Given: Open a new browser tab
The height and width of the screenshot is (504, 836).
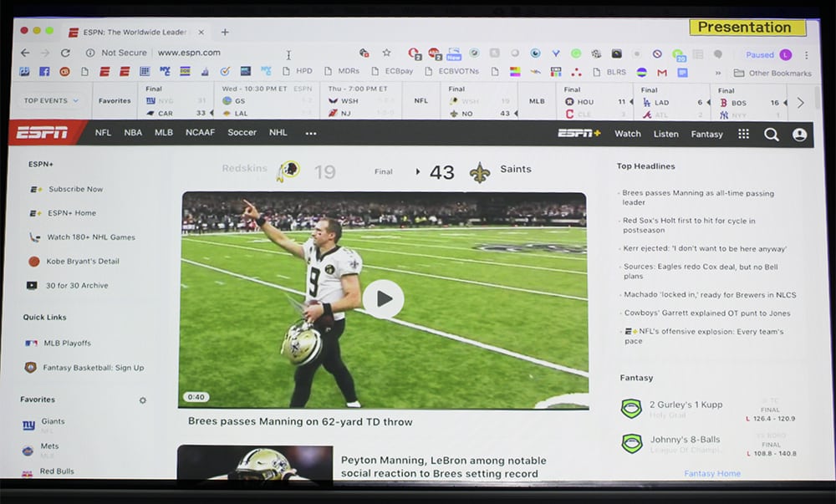Looking at the screenshot, I should point(225,32).
